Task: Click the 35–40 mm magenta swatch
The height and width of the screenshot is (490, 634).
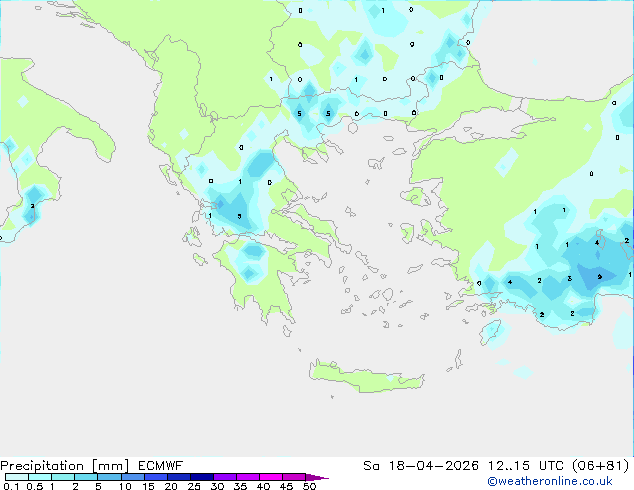Action: tap(247, 477)
